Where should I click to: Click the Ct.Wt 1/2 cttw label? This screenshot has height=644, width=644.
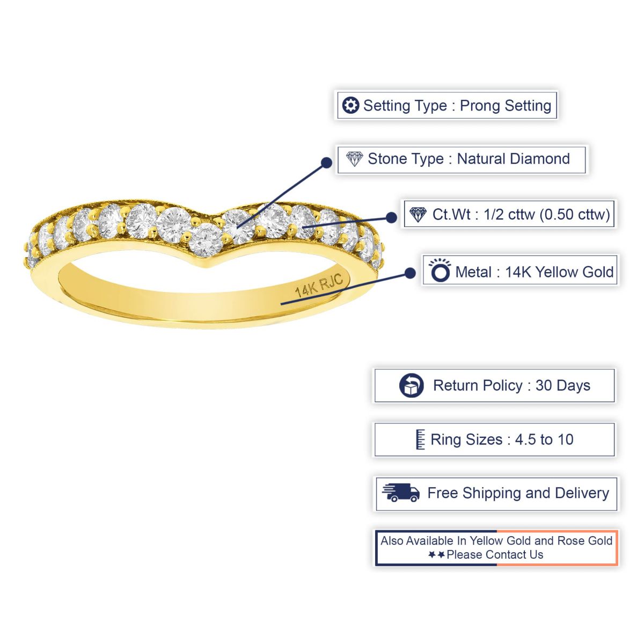click(x=509, y=214)
